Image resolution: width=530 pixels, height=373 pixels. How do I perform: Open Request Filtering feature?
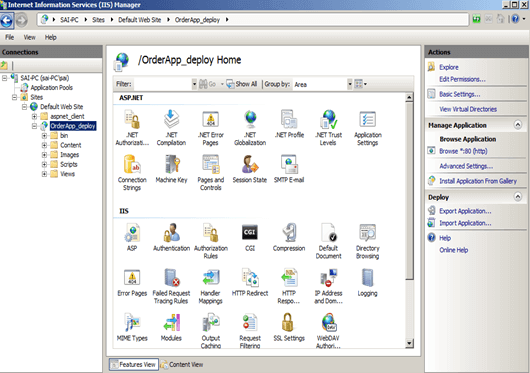pos(250,331)
